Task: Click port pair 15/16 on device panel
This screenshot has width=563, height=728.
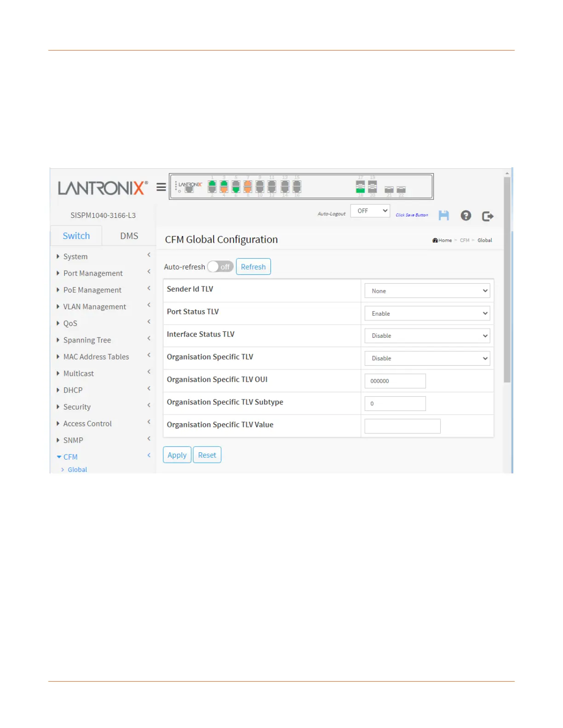Action: [297, 186]
